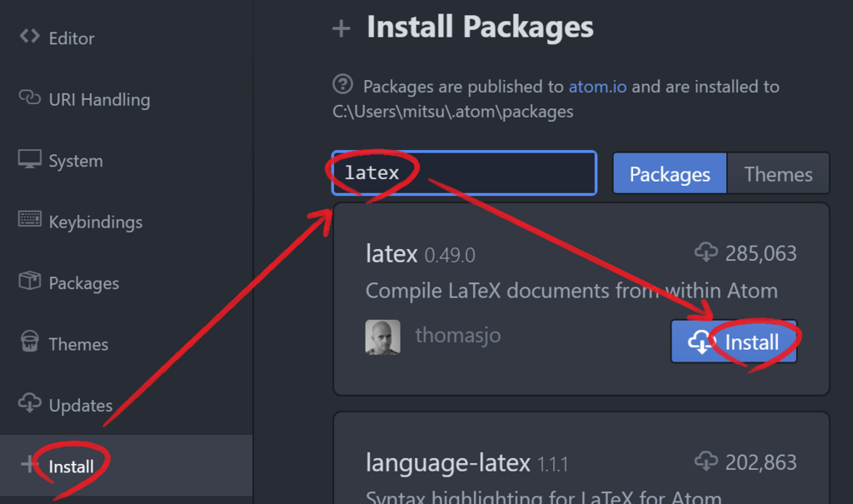853x504 pixels.
Task: Click the question mark help icon
Action: [x=342, y=84]
